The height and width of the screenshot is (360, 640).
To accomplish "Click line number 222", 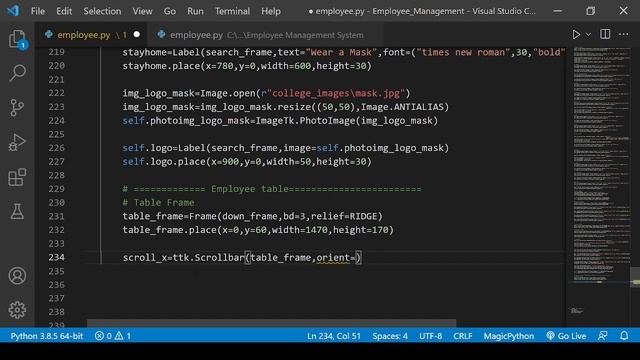I will click(x=56, y=93).
